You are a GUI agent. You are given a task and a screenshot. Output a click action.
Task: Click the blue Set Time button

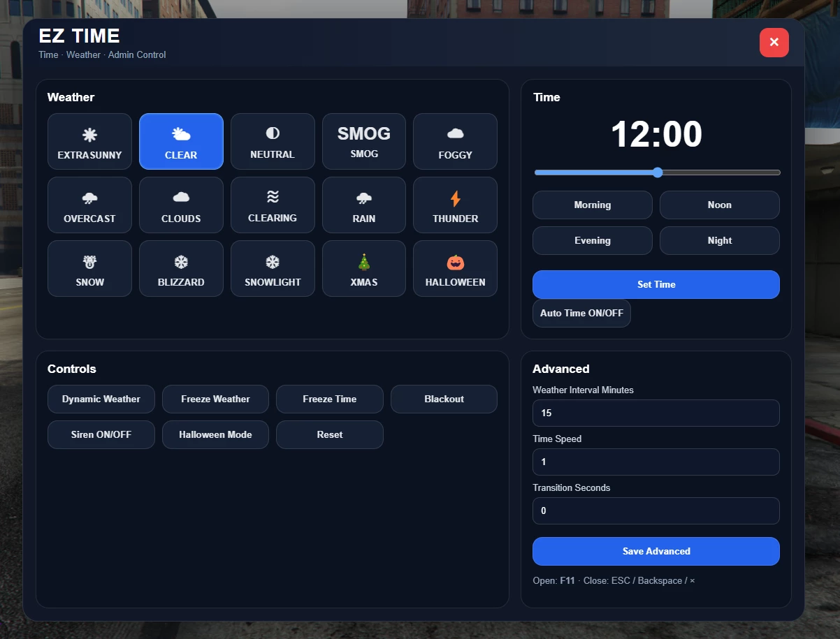[656, 284]
